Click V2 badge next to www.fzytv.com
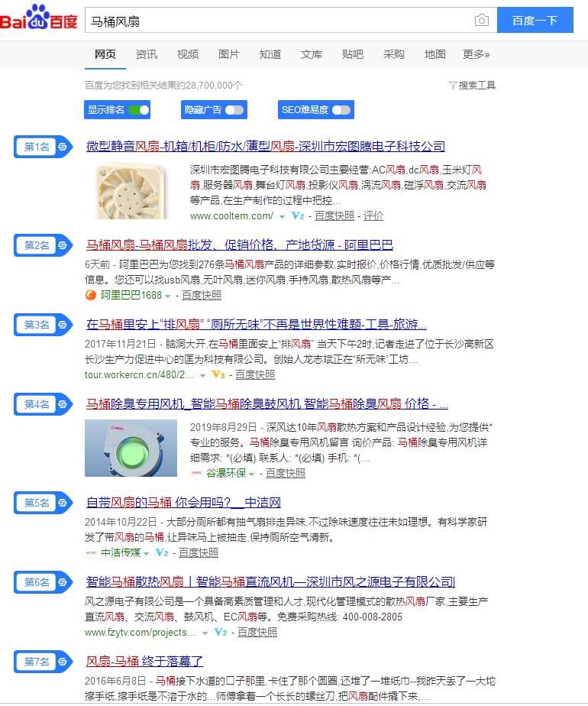Image resolution: width=588 pixels, height=706 pixels. [221, 632]
